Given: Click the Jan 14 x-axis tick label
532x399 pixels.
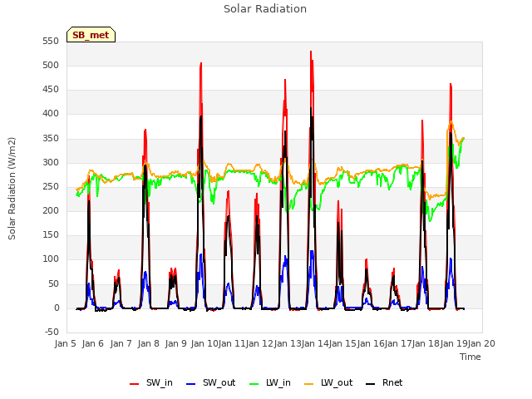Looking at the screenshot, I should point(315,343).
